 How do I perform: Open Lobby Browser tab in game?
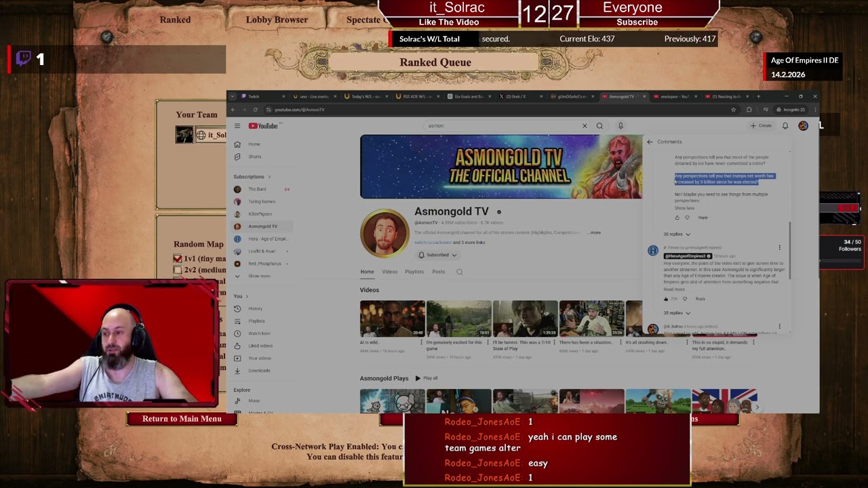coord(277,20)
